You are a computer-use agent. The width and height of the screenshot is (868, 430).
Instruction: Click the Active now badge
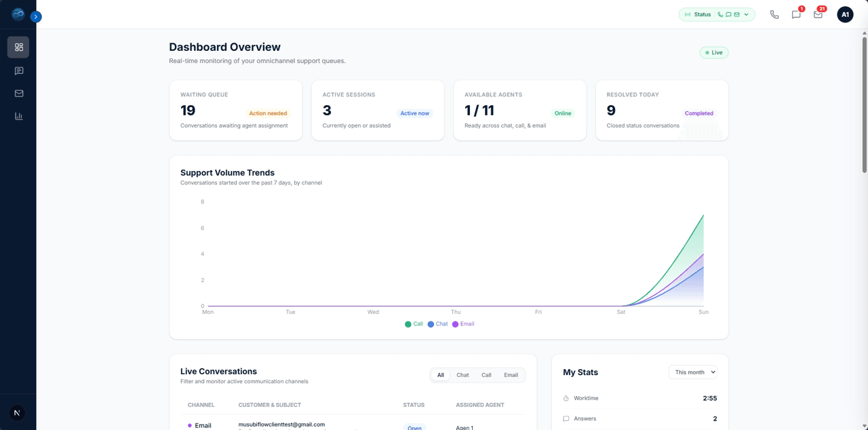pyautogui.click(x=414, y=113)
